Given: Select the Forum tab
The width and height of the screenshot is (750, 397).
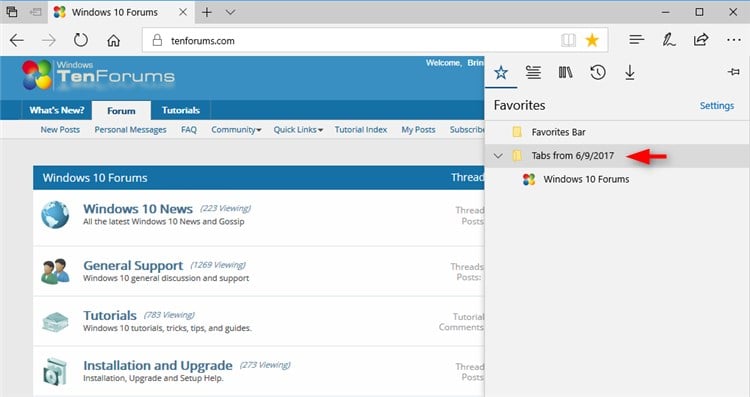Looking at the screenshot, I should [121, 110].
